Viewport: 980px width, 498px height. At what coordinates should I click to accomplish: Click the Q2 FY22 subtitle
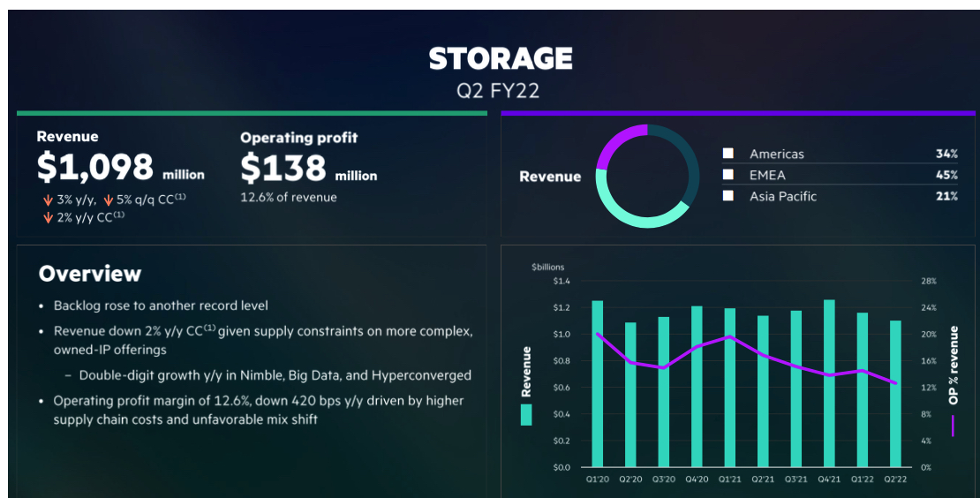[498, 91]
